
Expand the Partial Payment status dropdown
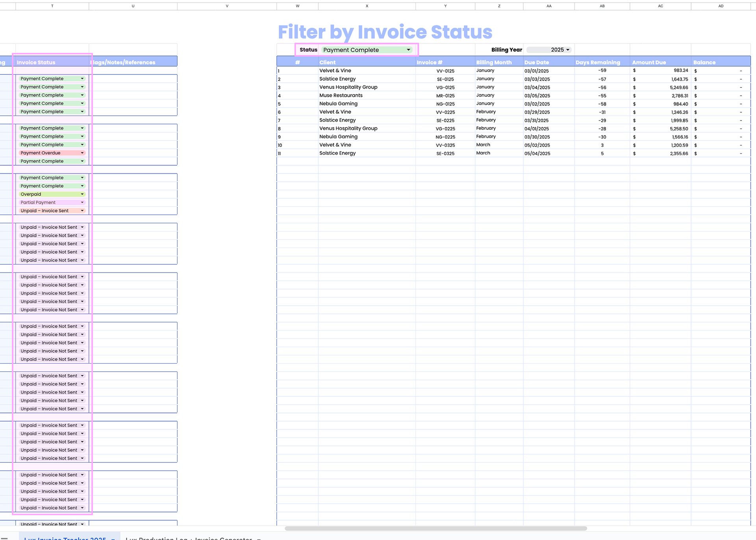point(82,202)
